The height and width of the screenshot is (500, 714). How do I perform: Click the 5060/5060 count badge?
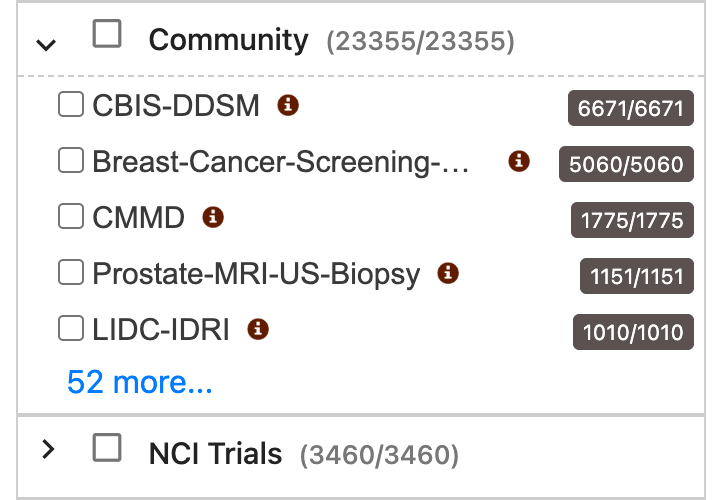pyautogui.click(x=626, y=164)
